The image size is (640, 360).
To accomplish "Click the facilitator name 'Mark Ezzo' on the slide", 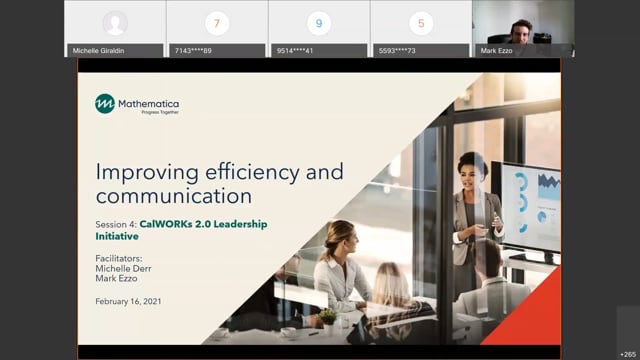I will click(116, 278).
